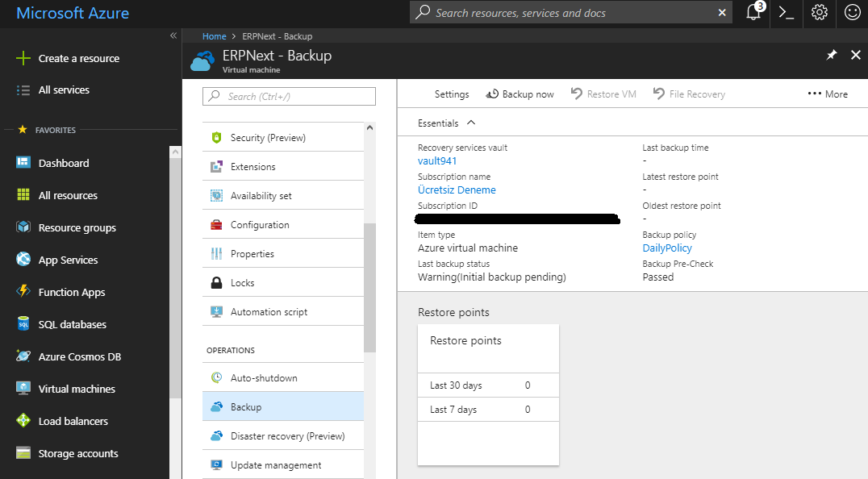Launch Cloud Shell from top bar

point(786,13)
